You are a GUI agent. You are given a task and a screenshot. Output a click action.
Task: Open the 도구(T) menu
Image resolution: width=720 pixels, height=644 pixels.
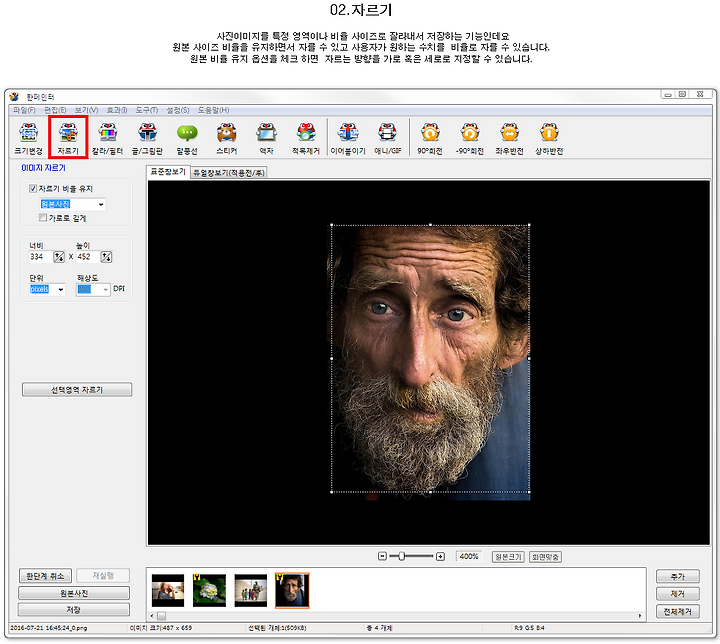pyautogui.click(x=146, y=110)
